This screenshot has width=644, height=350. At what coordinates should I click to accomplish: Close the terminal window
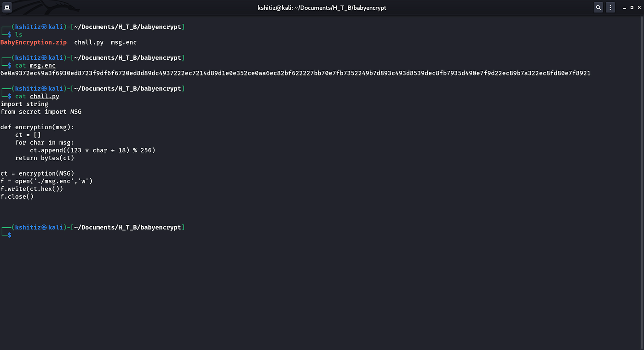click(639, 8)
